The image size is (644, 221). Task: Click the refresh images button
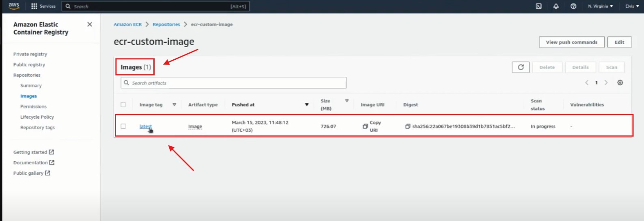(x=521, y=67)
